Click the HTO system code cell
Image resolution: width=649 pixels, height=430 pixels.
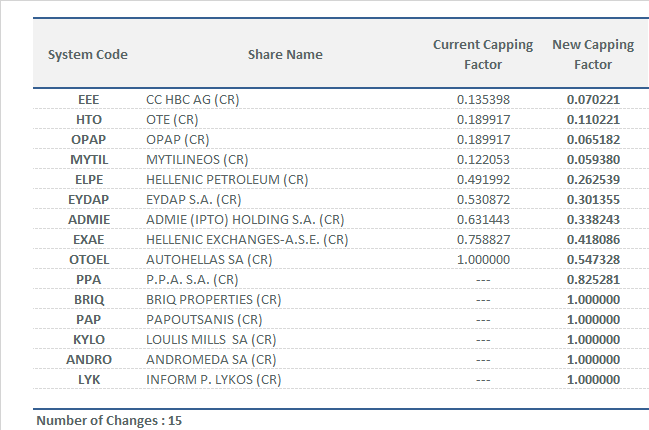tap(88, 120)
